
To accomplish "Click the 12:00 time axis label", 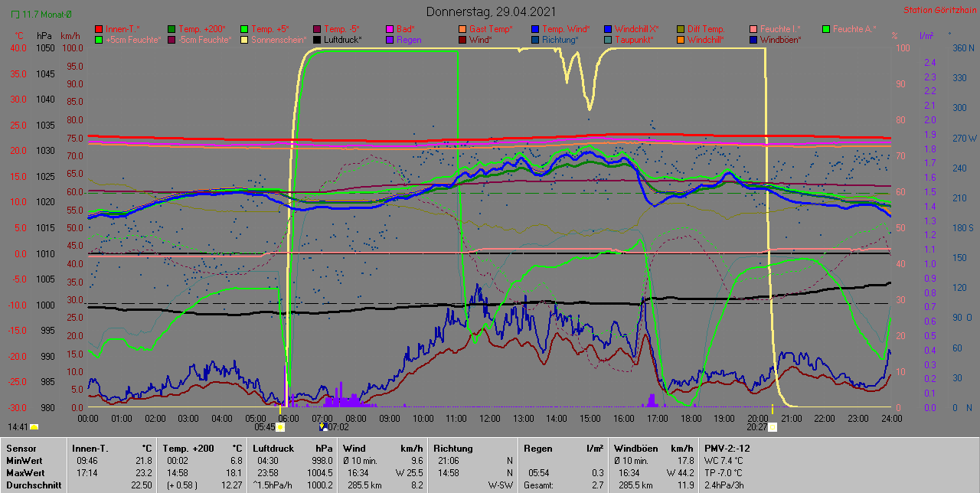I will [490, 418].
